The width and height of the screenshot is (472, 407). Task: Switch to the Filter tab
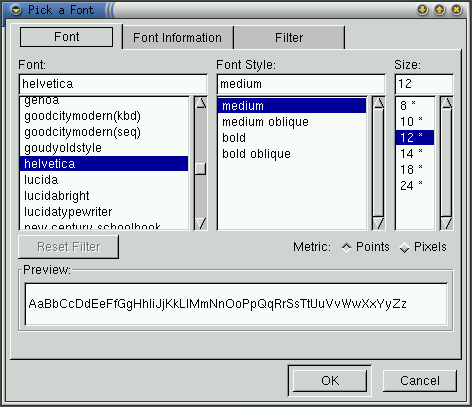289,38
